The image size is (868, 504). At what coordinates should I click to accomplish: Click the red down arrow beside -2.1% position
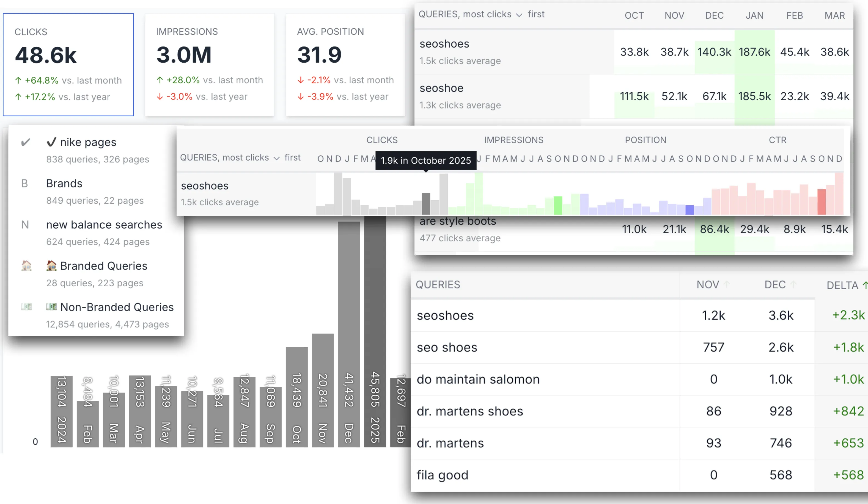click(301, 80)
